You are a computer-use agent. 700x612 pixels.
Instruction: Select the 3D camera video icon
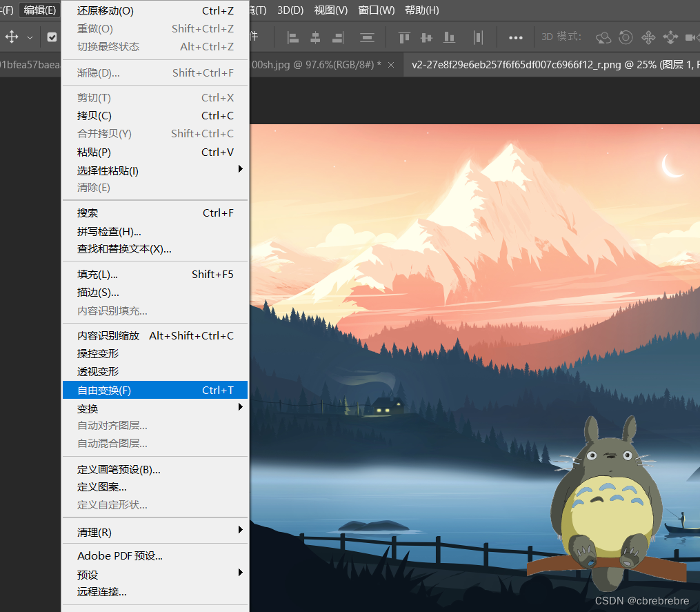(692, 37)
